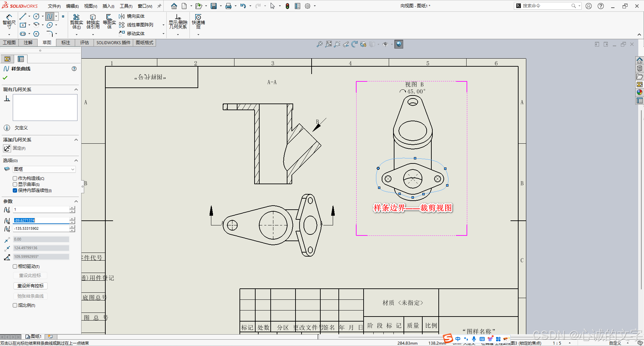Toggle the Spline sketch tool in the ribbon
644x346 pixels.
click(x=50, y=16)
